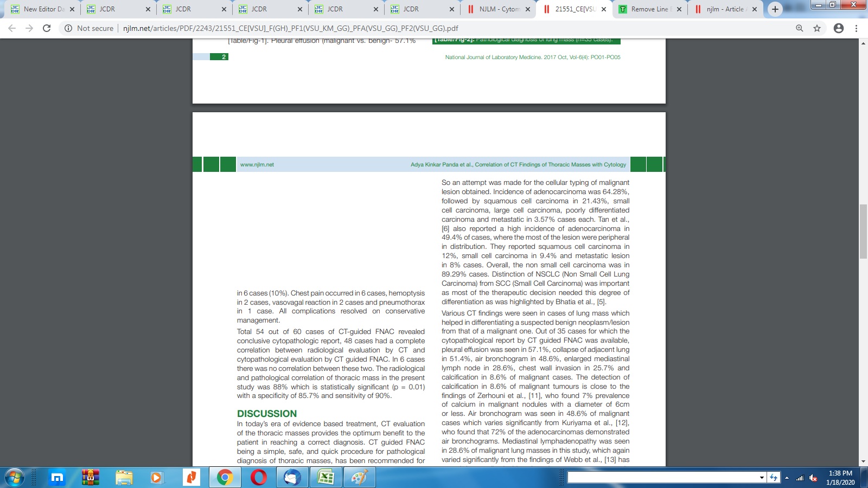Open Windows Explorer from taskbar
The image size is (868, 488).
[124, 478]
